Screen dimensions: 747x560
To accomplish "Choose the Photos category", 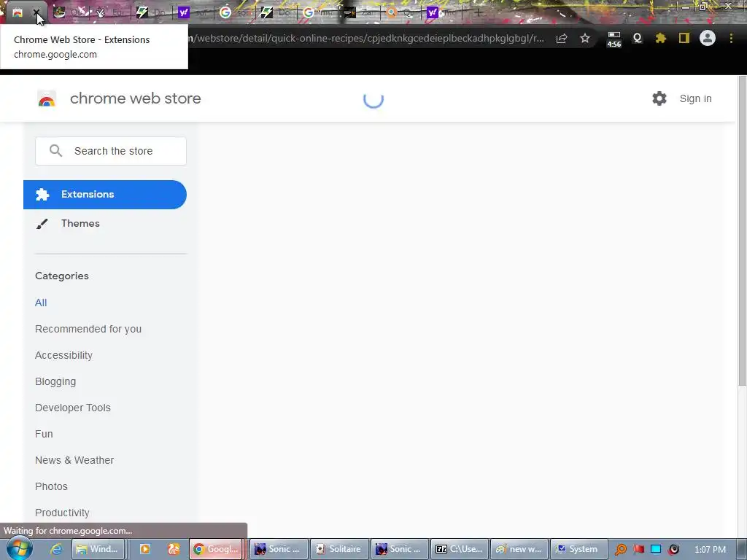I will coord(52,486).
